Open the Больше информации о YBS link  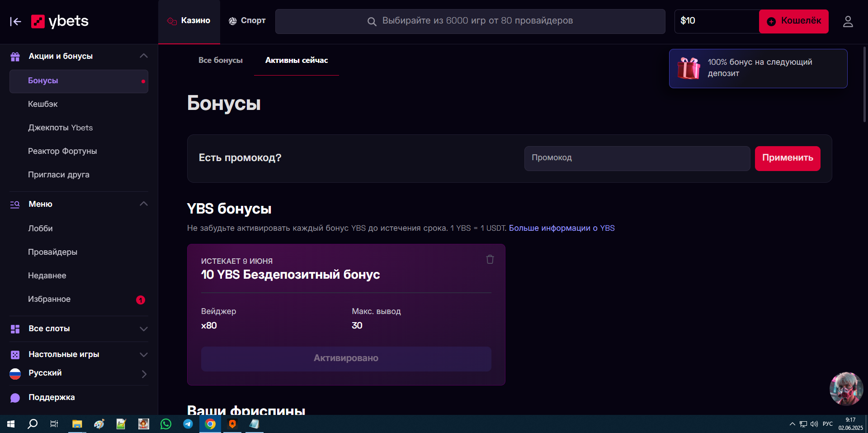pyautogui.click(x=561, y=228)
